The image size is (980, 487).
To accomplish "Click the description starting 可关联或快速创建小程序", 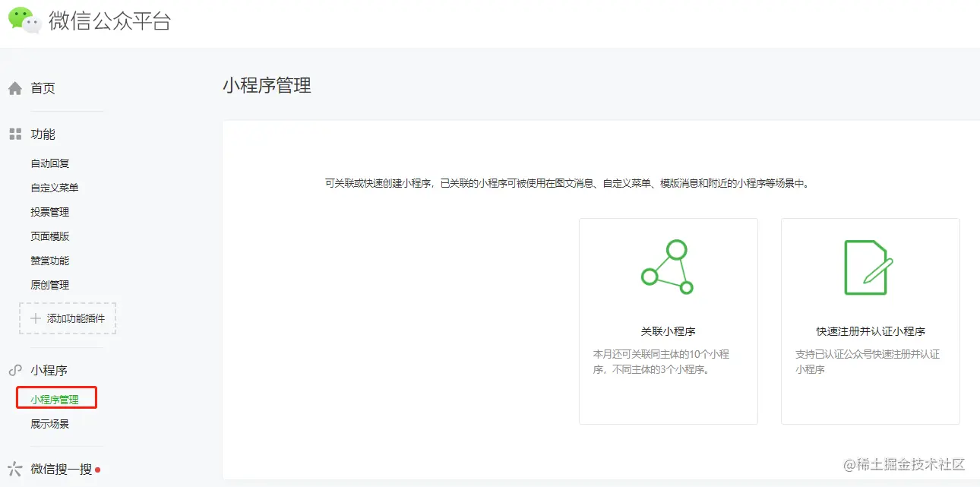I will point(567,183).
